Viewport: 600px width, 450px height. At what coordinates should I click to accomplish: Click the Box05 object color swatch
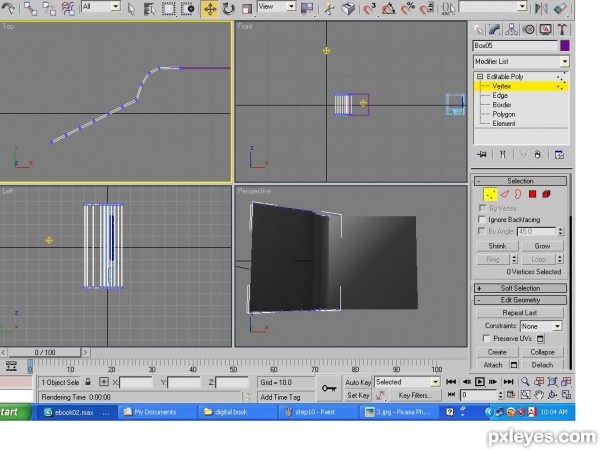pos(565,46)
